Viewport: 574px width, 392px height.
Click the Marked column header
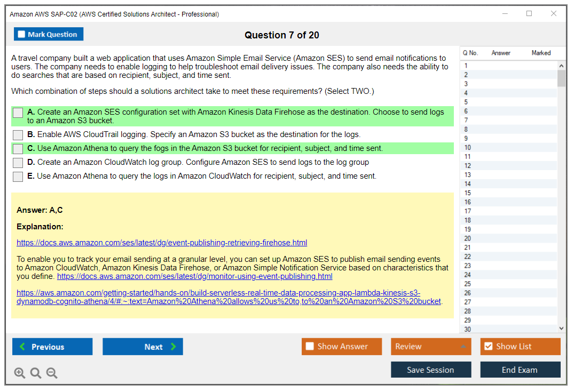tap(540, 53)
